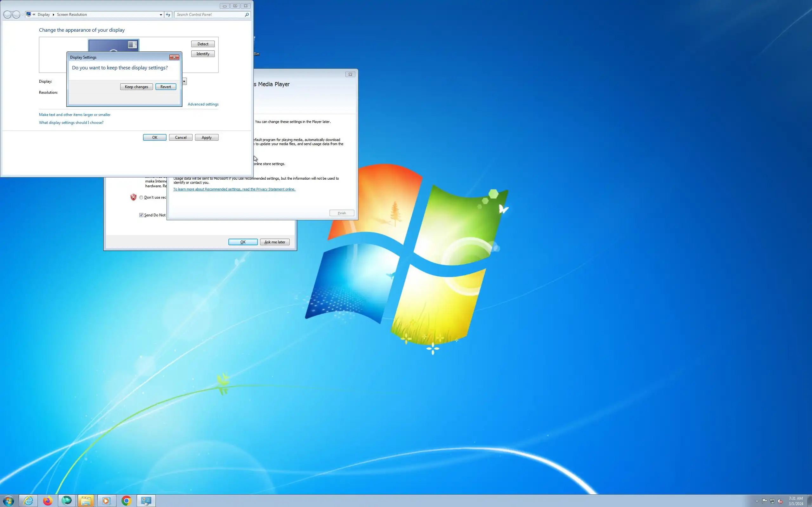812x507 pixels.
Task: Select the Don't use recommended settings radio
Action: pos(141,197)
